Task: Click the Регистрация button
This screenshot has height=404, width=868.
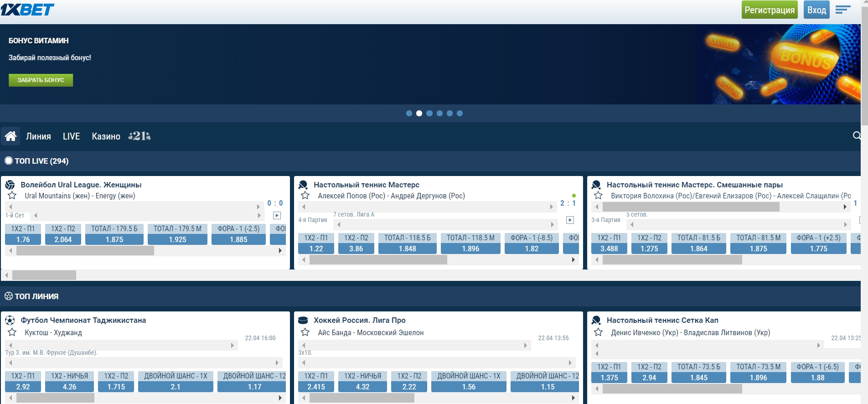Action: coord(770,10)
